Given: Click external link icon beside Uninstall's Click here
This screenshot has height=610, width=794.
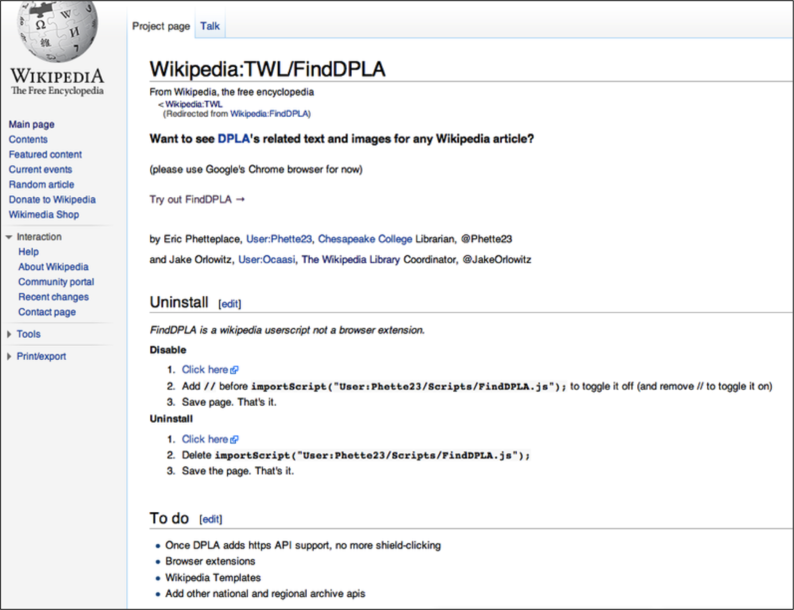Looking at the screenshot, I should pos(234,439).
